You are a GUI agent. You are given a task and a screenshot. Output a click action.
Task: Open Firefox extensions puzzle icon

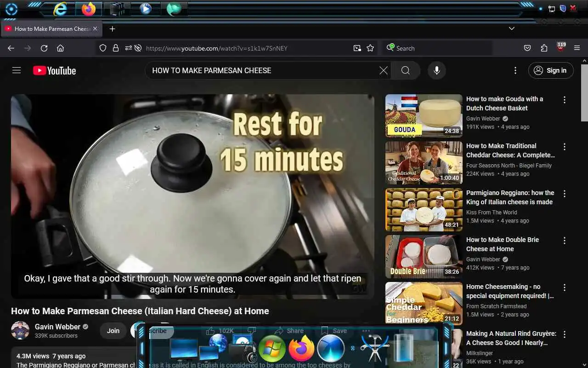coord(544,48)
